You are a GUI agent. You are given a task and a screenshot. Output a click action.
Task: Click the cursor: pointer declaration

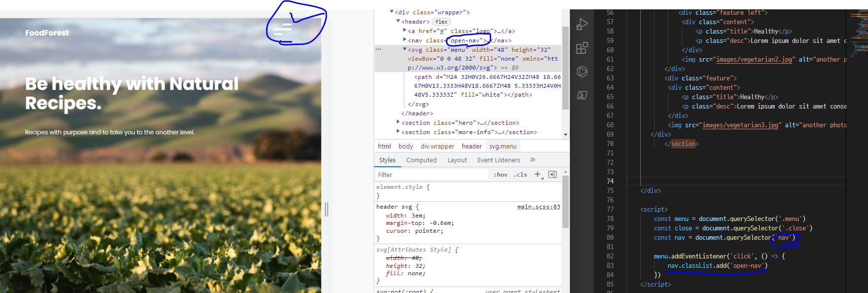pos(415,231)
